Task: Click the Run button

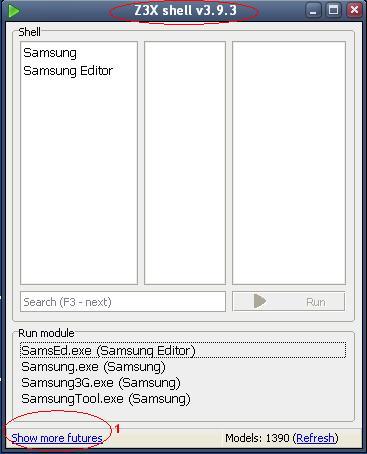Action: 289,302
